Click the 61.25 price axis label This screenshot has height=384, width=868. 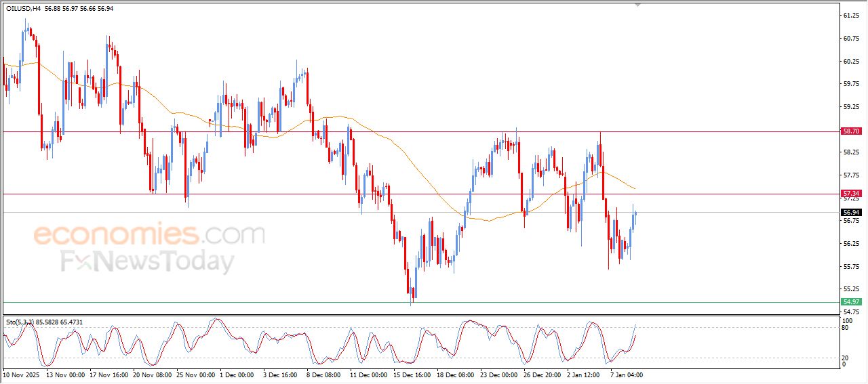point(850,15)
